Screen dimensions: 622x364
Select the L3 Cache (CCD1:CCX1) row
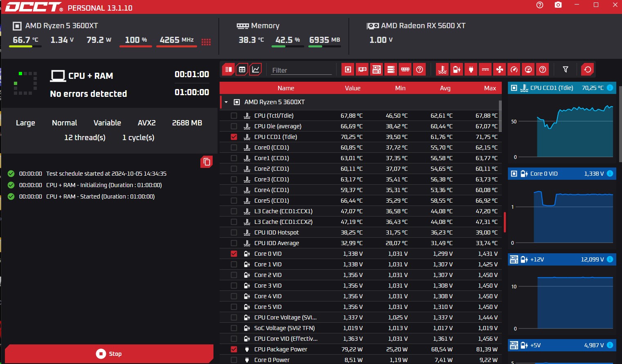click(x=361, y=211)
